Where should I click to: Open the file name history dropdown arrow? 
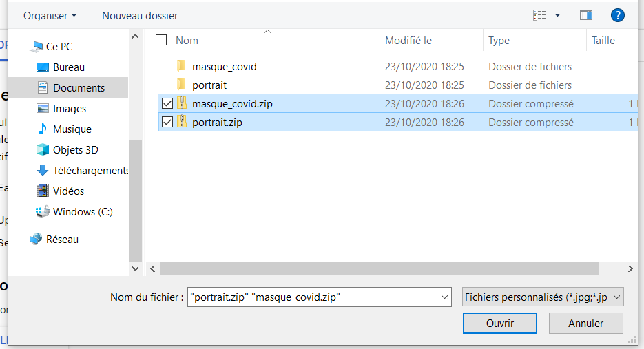pos(444,297)
